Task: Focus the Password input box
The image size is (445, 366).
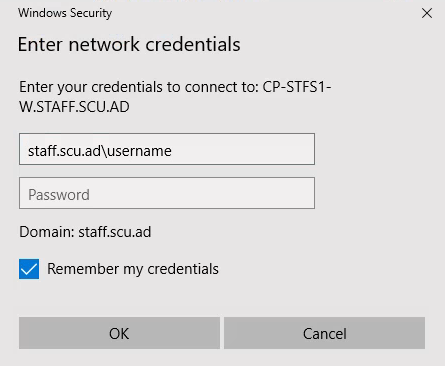Action: pyautogui.click(x=167, y=193)
